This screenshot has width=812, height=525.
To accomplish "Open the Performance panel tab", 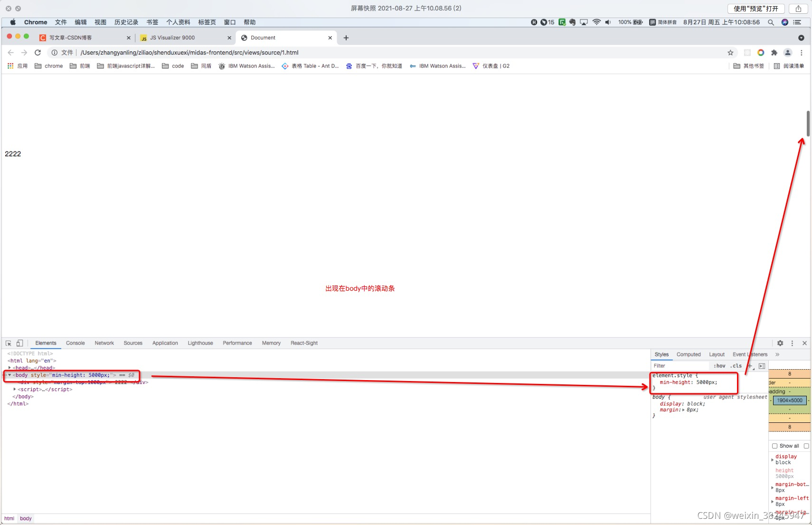I will point(237,343).
